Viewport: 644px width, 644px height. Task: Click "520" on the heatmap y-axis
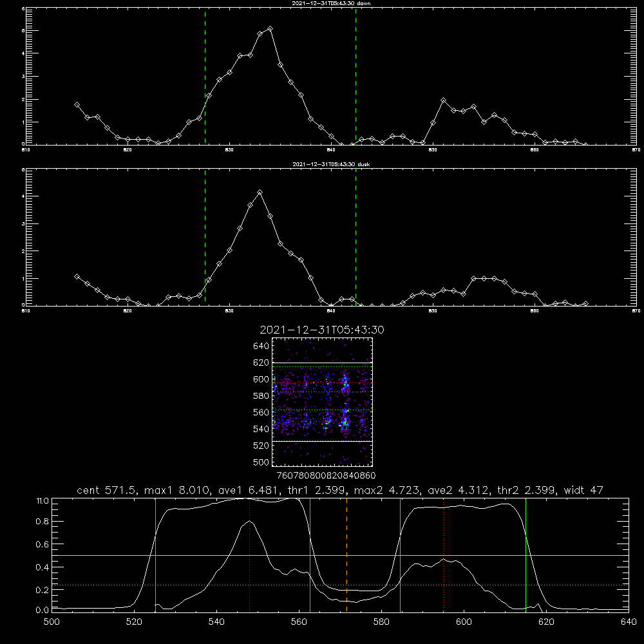point(261,446)
